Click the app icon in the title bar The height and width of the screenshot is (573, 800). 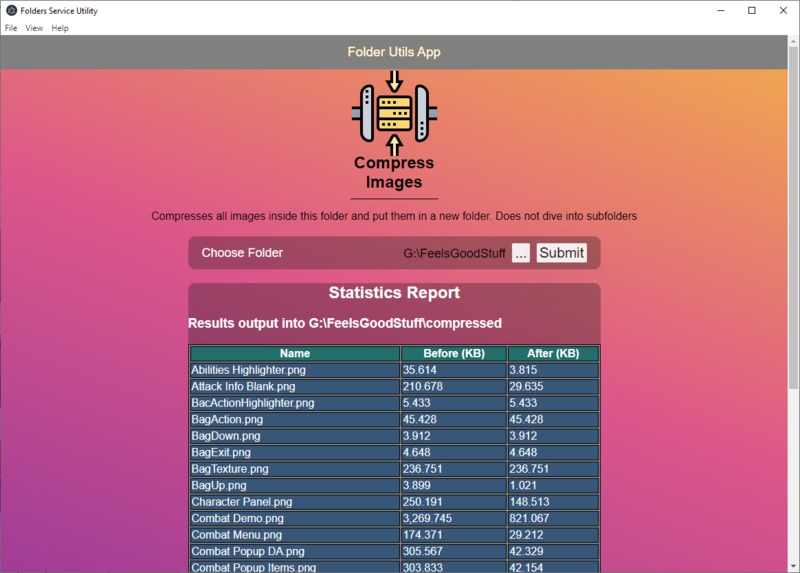tap(11, 10)
